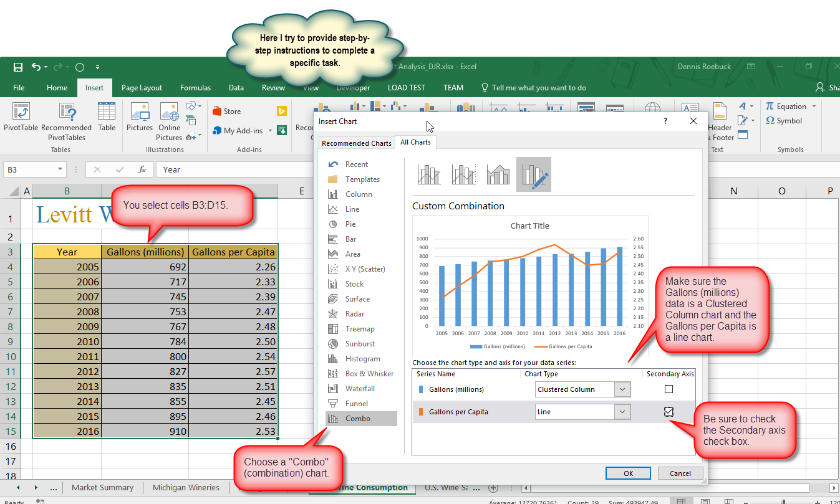Uncheck secondary axis for Gallons per Capita
The width and height of the screenshot is (840, 504).
click(x=669, y=412)
